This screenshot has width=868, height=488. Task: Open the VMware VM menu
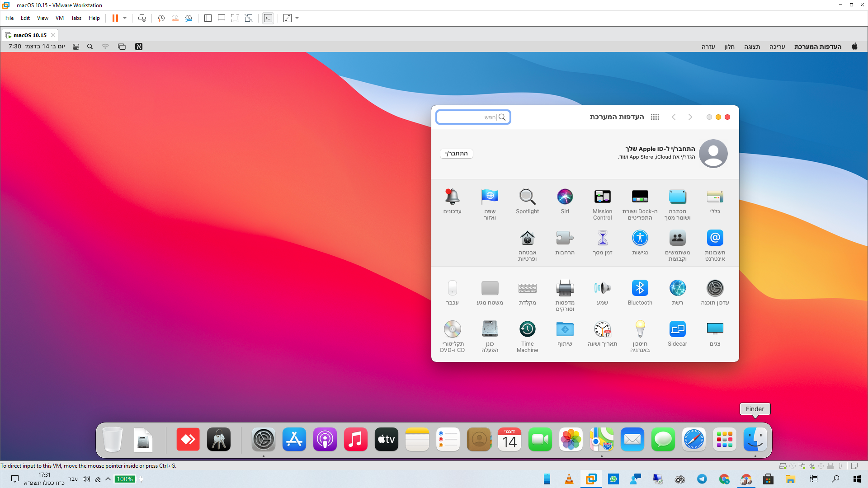(59, 18)
